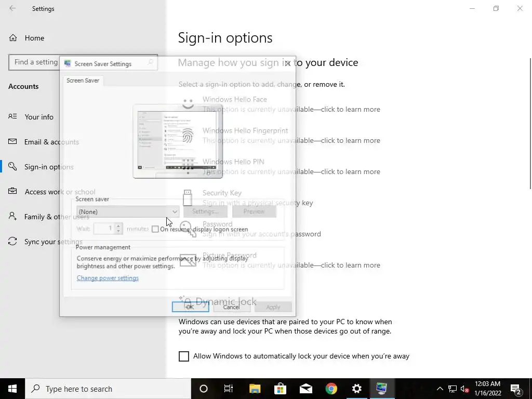The width and height of the screenshot is (532, 399).
Task: Click Apply in Screen Saver Settings
Action: (x=273, y=307)
